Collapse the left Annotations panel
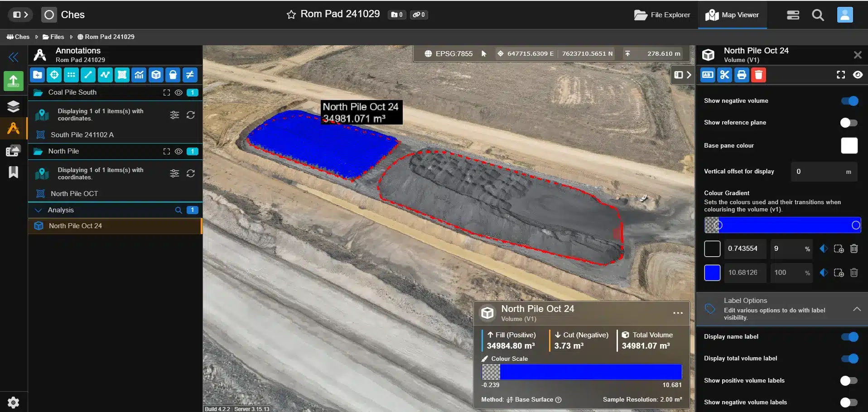The width and height of the screenshot is (868, 412). click(14, 57)
